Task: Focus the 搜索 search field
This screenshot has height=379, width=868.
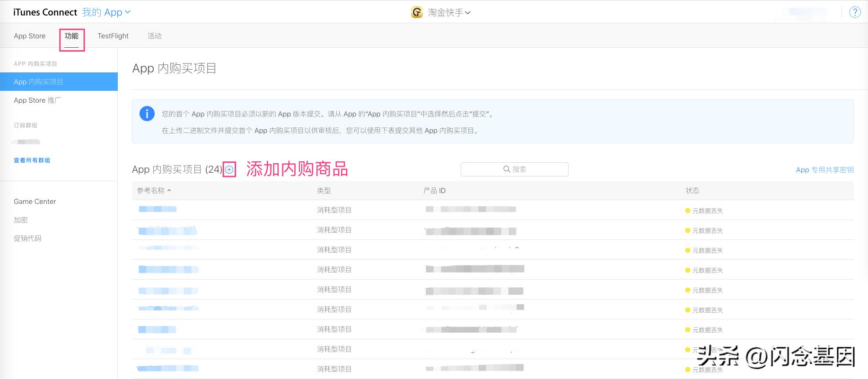Action: pyautogui.click(x=515, y=169)
